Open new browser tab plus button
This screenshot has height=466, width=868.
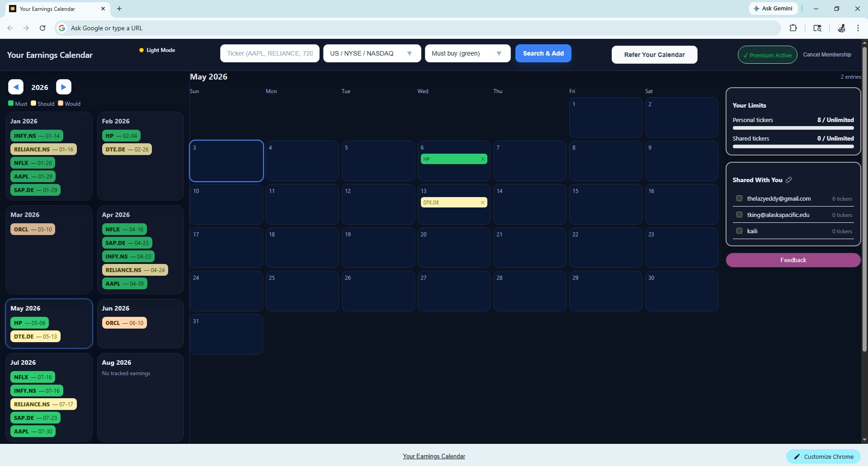(x=119, y=9)
